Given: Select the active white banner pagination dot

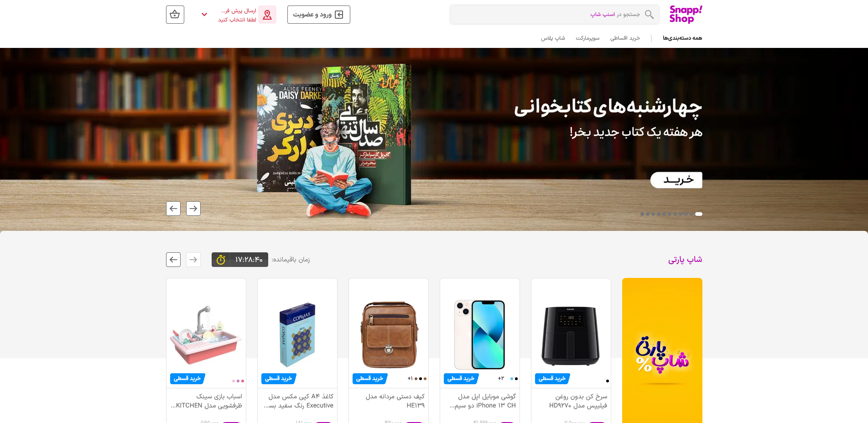Looking at the screenshot, I should click(699, 214).
